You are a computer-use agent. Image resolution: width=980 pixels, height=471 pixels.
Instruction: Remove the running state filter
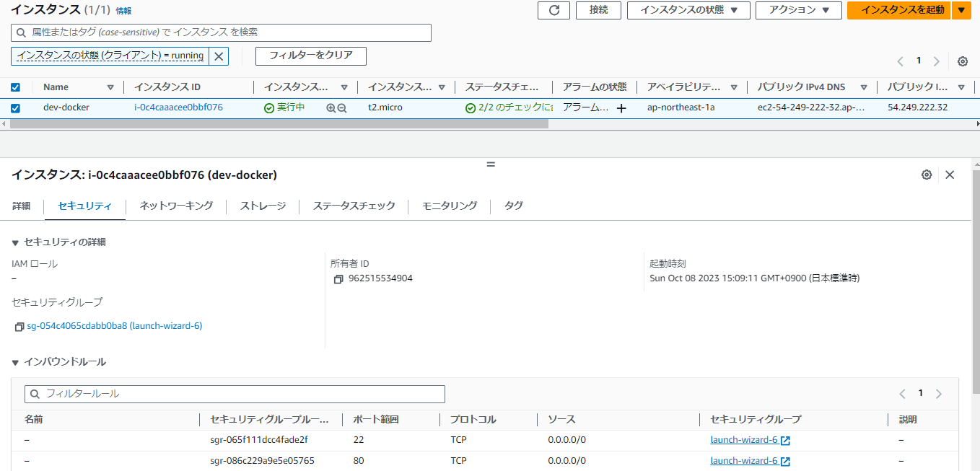[x=219, y=56]
